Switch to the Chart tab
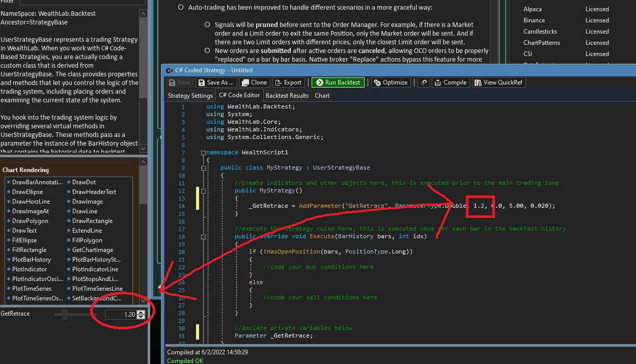 pyautogui.click(x=322, y=96)
